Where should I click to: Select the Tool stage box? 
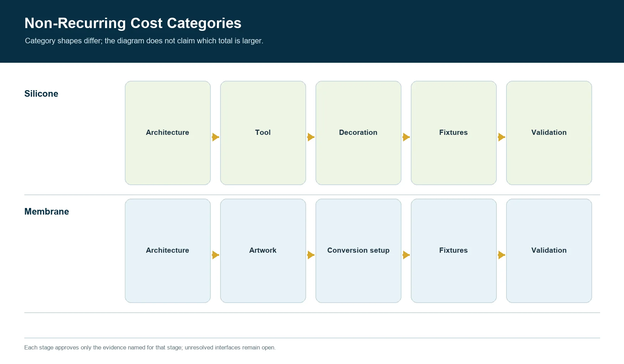[263, 133]
